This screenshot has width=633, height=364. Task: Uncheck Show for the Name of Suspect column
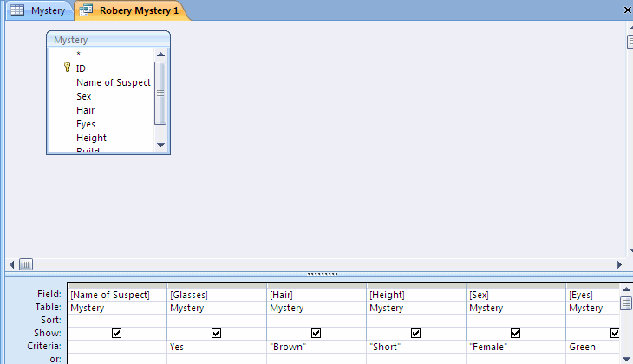[x=116, y=333]
